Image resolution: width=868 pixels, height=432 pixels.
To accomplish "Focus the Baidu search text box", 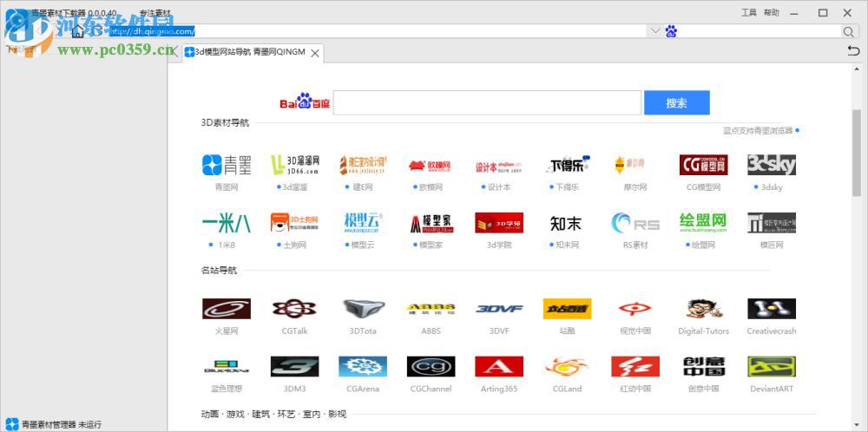I will (487, 103).
